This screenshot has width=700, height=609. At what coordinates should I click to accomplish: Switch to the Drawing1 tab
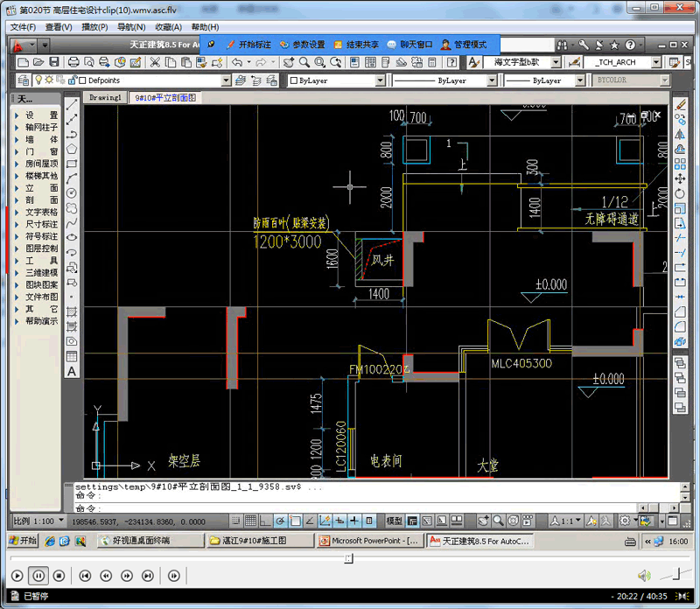105,98
